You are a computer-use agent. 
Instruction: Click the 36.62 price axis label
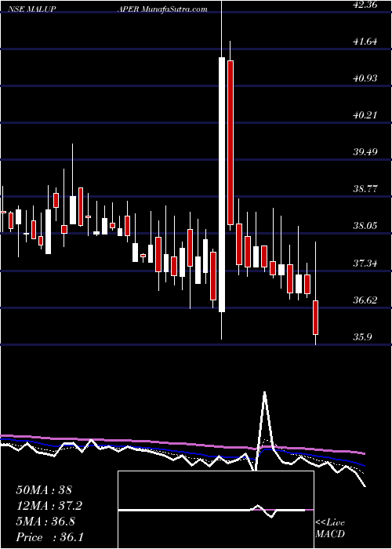coord(365,300)
